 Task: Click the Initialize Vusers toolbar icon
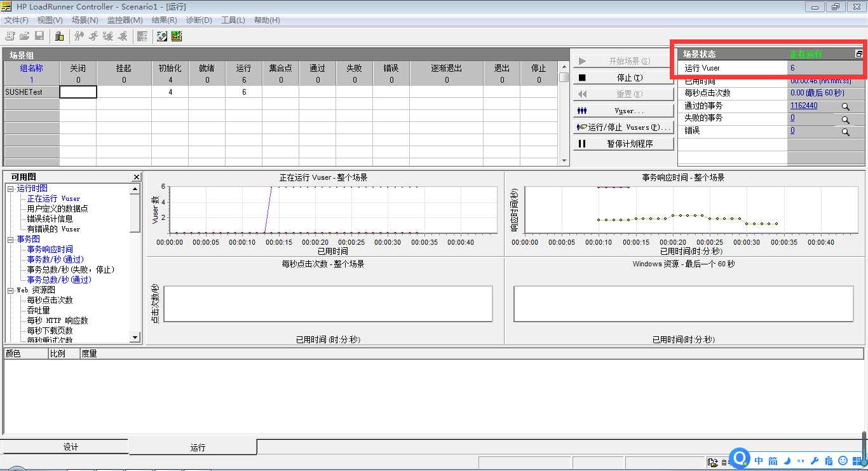79,36
